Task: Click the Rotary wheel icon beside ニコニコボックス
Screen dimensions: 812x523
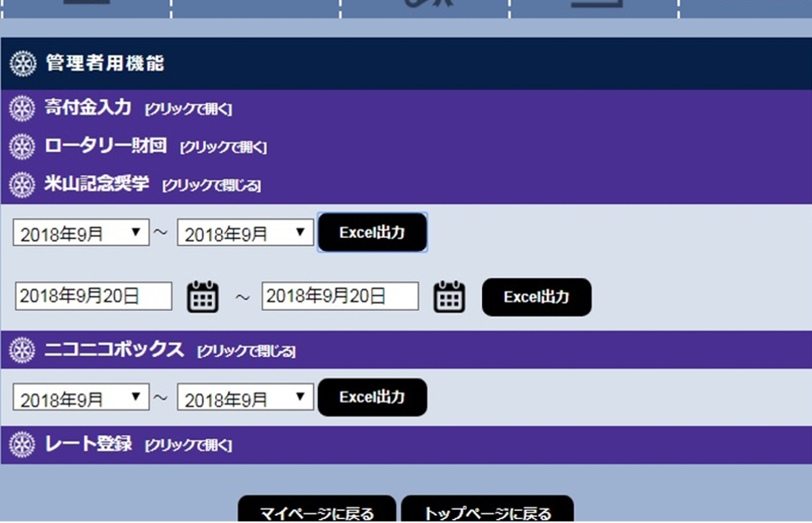Action: tap(23, 349)
